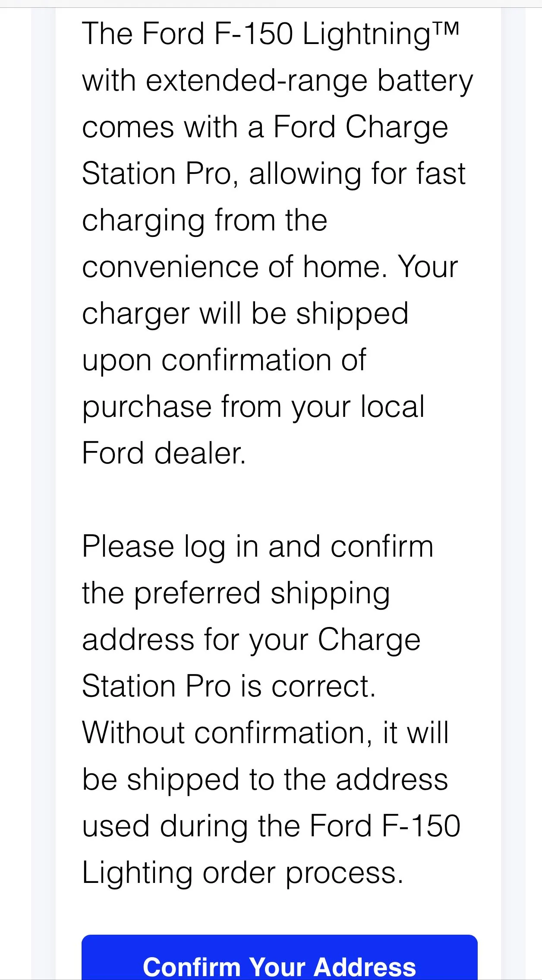Tap "address for your Charge" text line
The height and width of the screenshot is (980, 542).
251,640
